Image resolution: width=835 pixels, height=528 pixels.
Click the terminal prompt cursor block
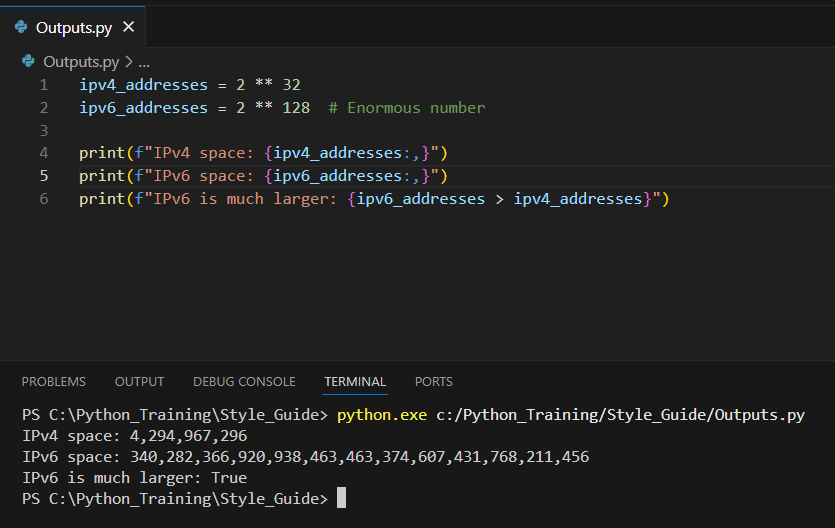tap(341, 498)
